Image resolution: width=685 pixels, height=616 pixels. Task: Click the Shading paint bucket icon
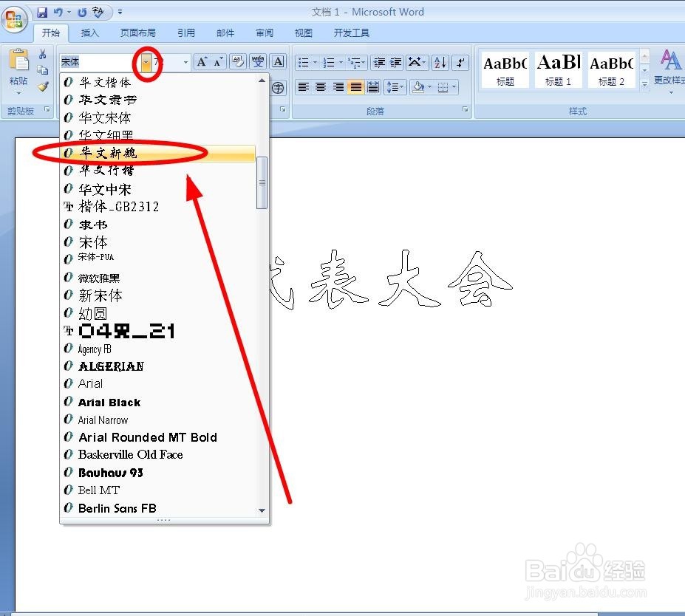point(418,87)
